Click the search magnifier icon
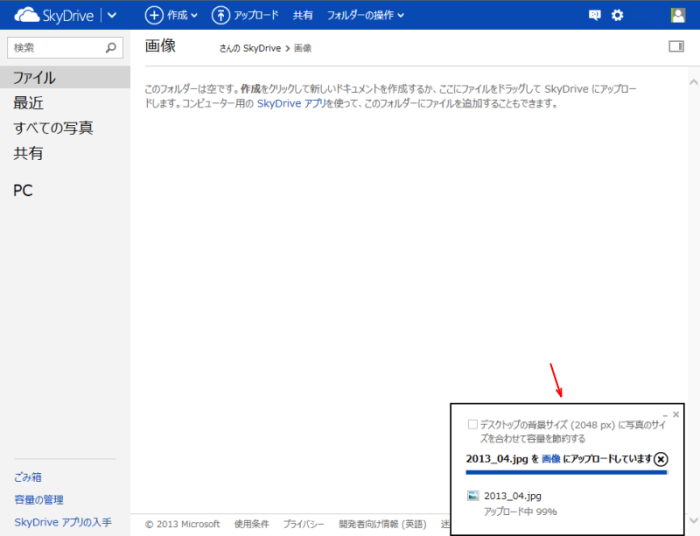 point(112,47)
